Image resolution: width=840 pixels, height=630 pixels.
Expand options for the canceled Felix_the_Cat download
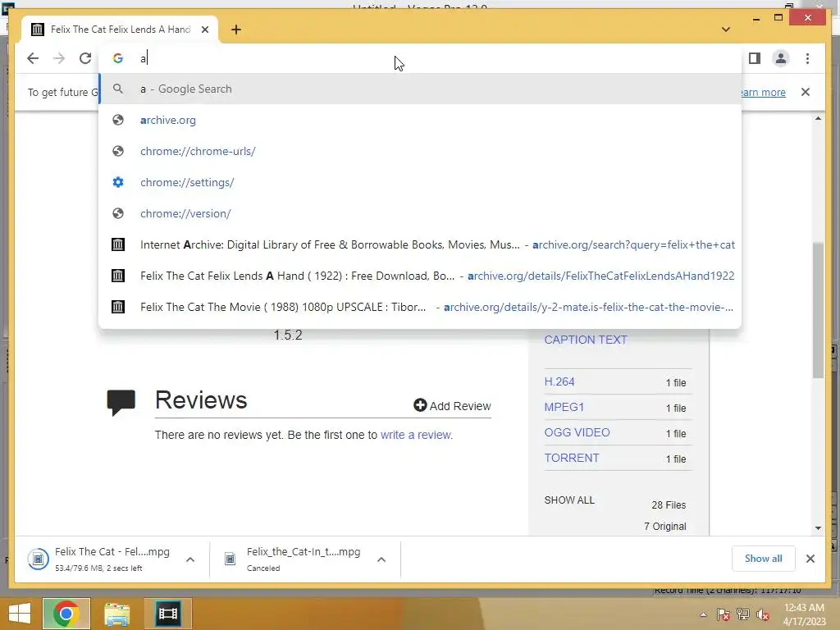coord(381,559)
